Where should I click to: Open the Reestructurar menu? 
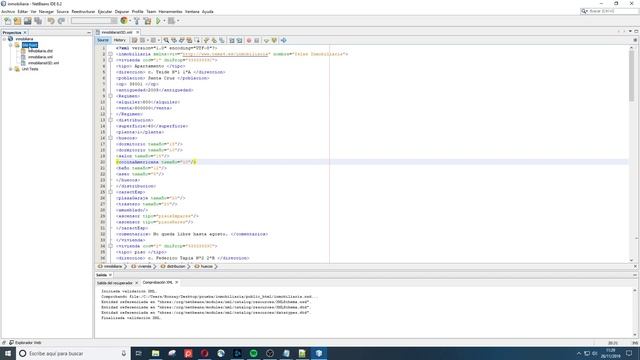pyautogui.click(x=83, y=11)
